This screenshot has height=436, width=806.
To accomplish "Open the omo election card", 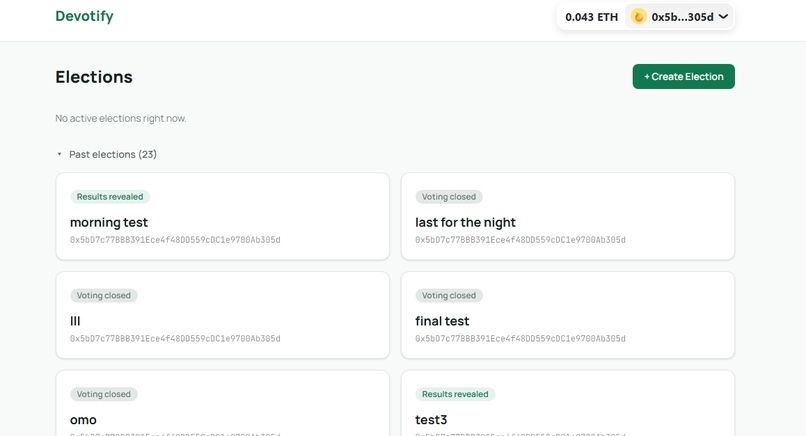I will [x=223, y=404].
